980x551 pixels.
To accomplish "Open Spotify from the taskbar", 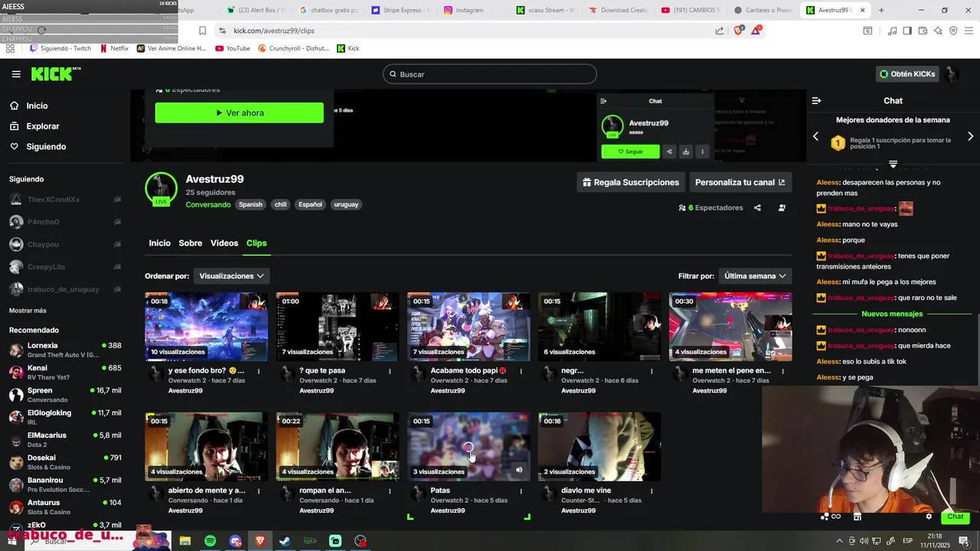I will (x=210, y=541).
